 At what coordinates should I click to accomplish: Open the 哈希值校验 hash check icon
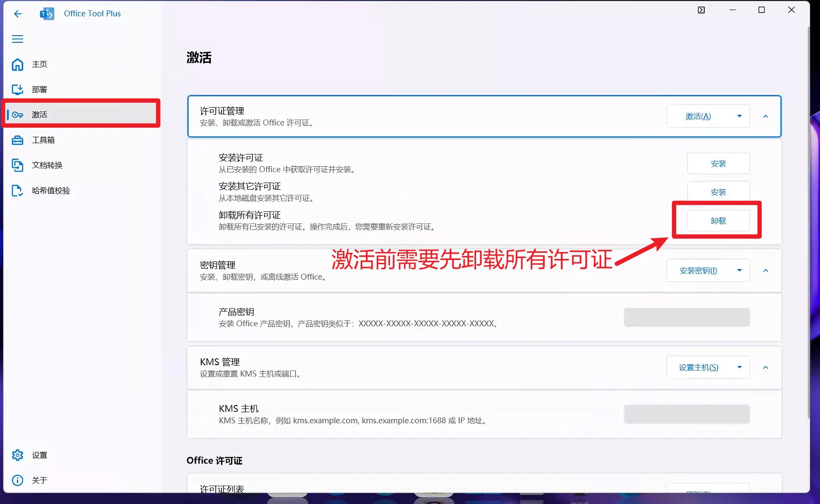(17, 191)
